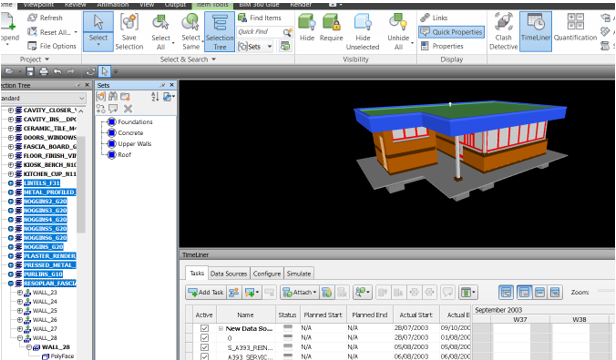616x360 pixels.
Task: Open the TimeLiner columns dropdown icon
Action: 468,292
